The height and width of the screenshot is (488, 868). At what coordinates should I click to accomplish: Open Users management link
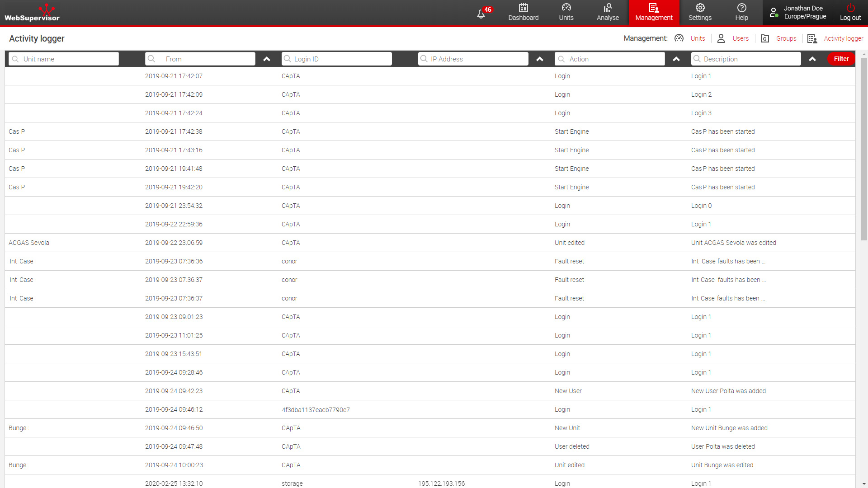pos(740,38)
